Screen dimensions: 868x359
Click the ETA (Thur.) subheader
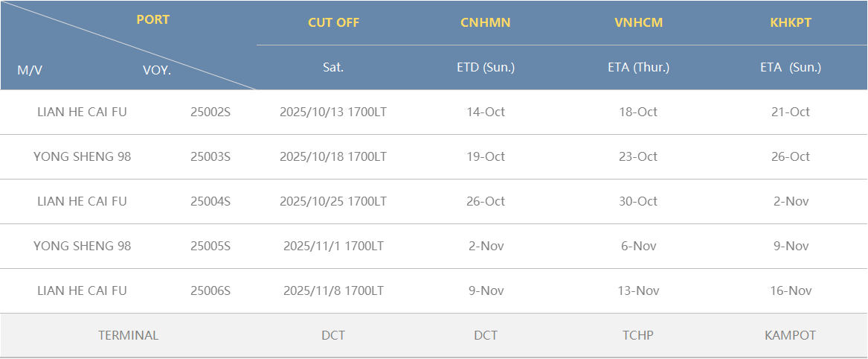(638, 67)
